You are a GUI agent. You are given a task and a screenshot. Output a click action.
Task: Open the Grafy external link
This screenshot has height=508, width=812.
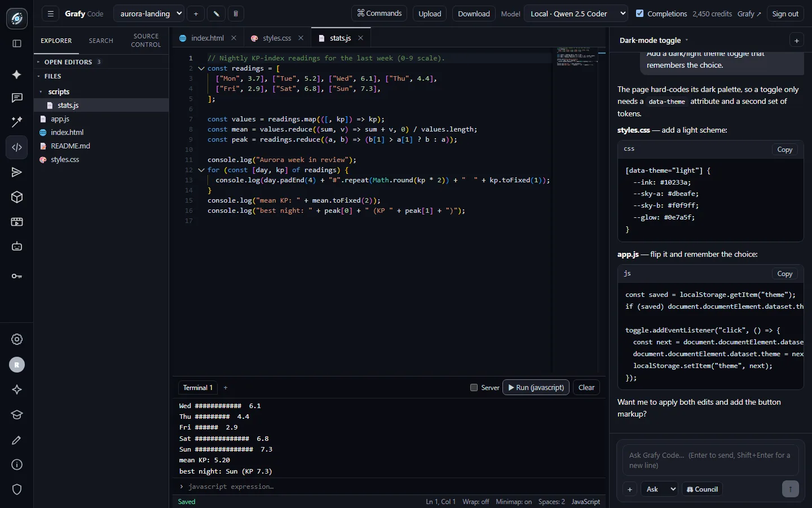click(749, 14)
